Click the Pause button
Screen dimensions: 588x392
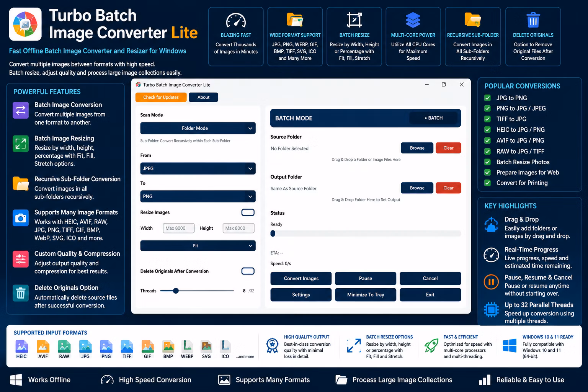point(366,278)
